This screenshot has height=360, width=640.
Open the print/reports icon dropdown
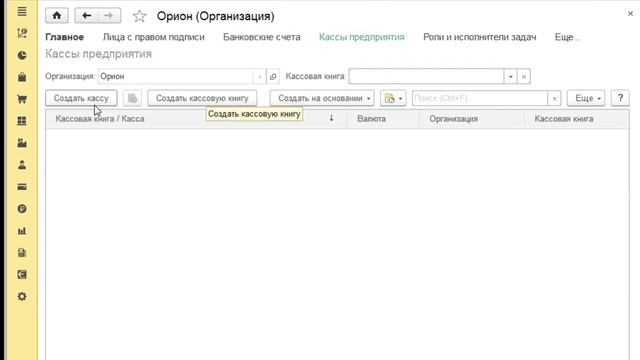point(393,98)
